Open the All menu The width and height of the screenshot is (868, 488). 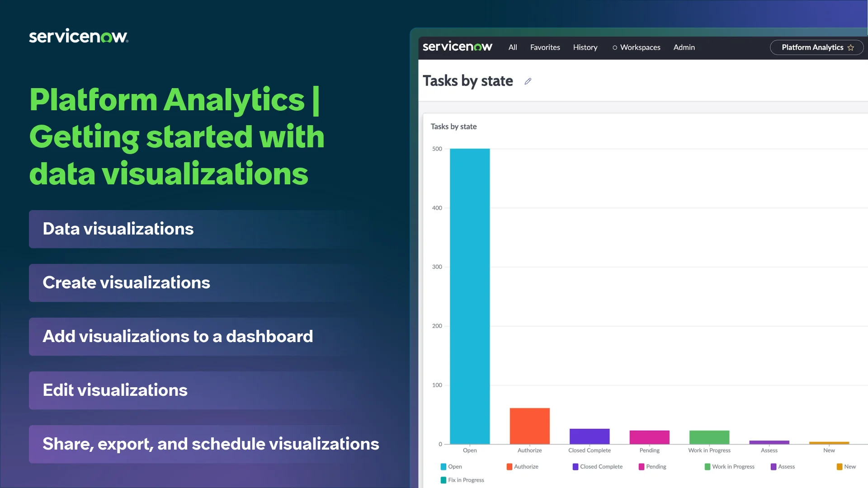[x=512, y=47]
